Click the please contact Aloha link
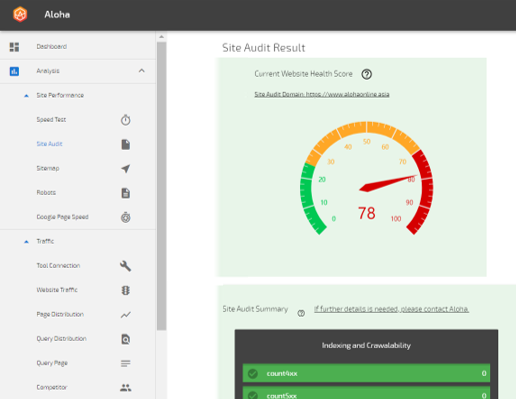The width and height of the screenshot is (516, 399). coord(391,309)
